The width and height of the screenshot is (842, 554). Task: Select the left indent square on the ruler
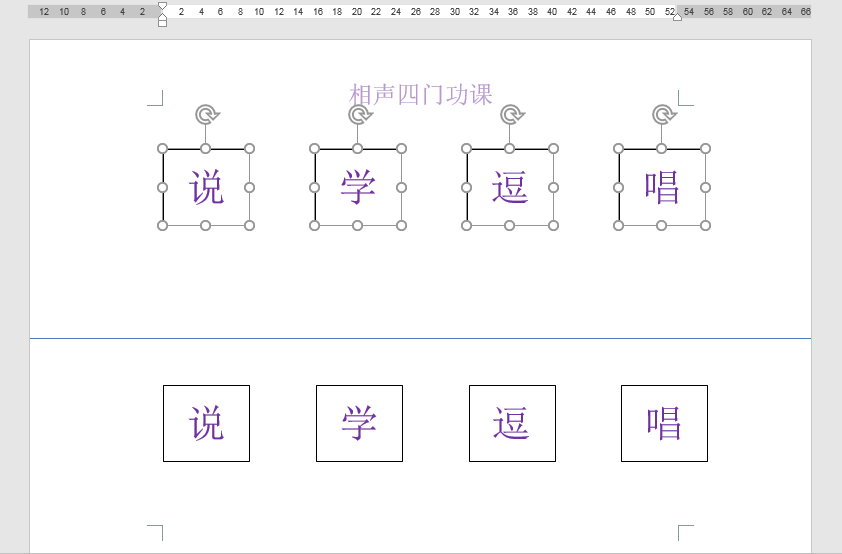[x=162, y=23]
